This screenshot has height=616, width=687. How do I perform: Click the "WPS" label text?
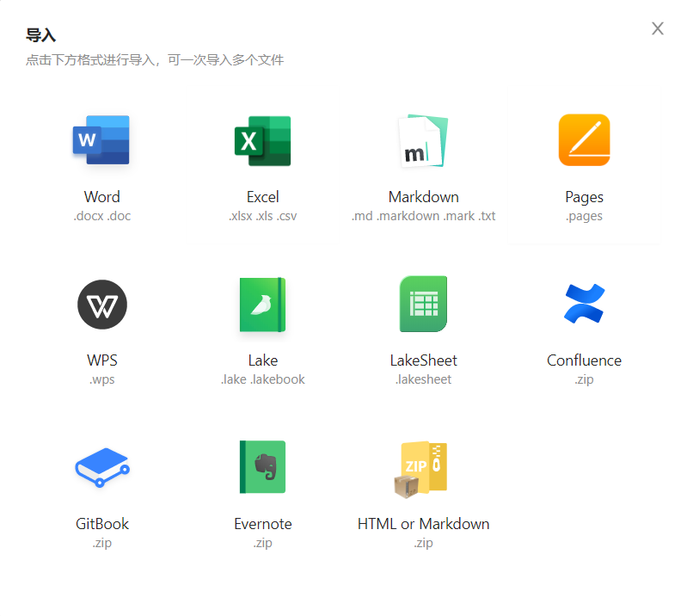click(x=102, y=360)
